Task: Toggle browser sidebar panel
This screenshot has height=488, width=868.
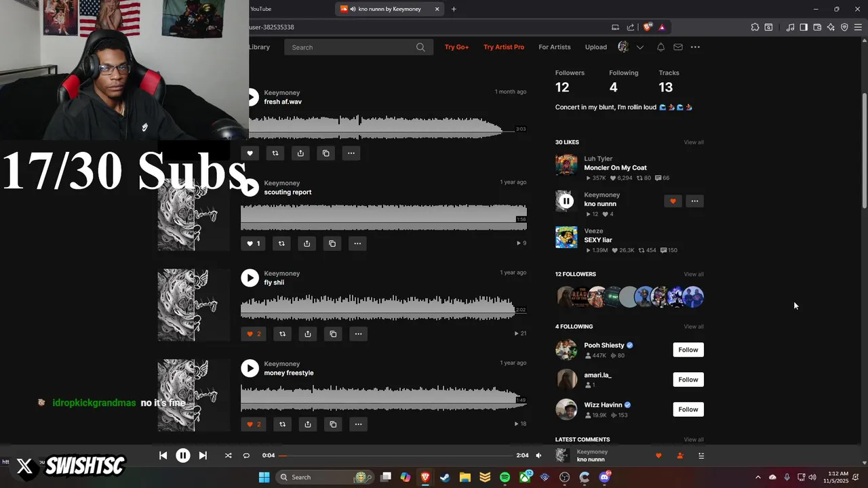Action: click(x=804, y=27)
